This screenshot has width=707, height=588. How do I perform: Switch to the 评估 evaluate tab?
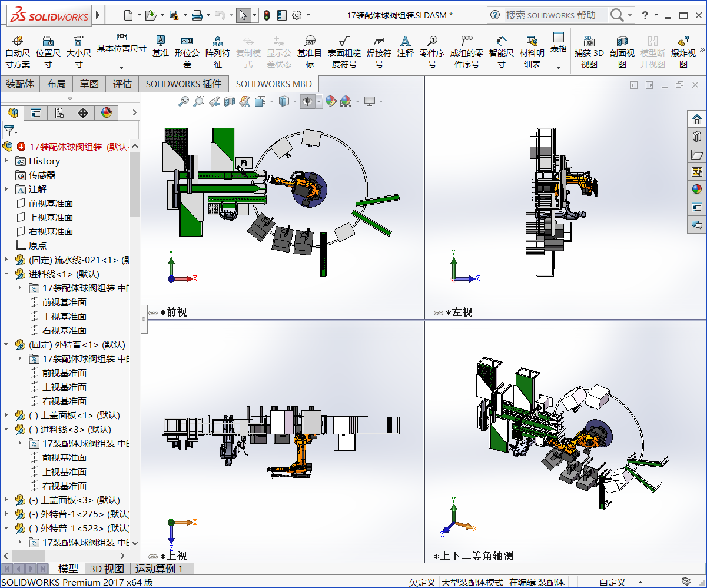click(122, 84)
